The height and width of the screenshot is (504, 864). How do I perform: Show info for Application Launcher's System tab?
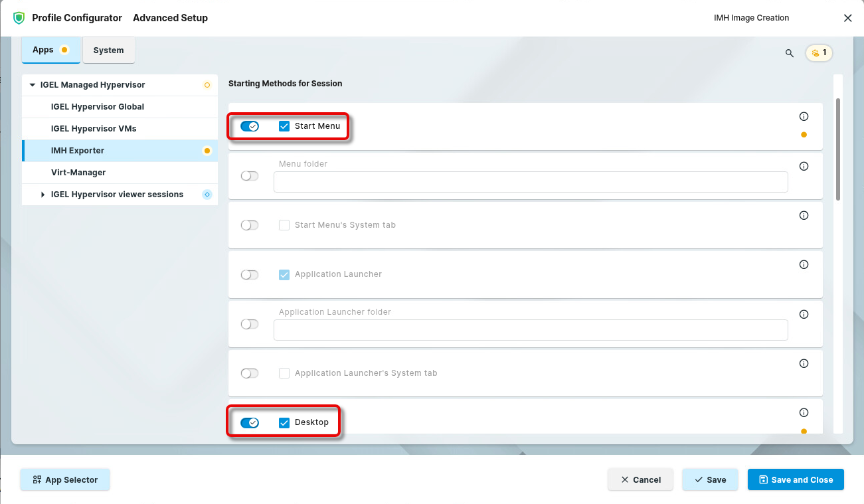pos(804,364)
